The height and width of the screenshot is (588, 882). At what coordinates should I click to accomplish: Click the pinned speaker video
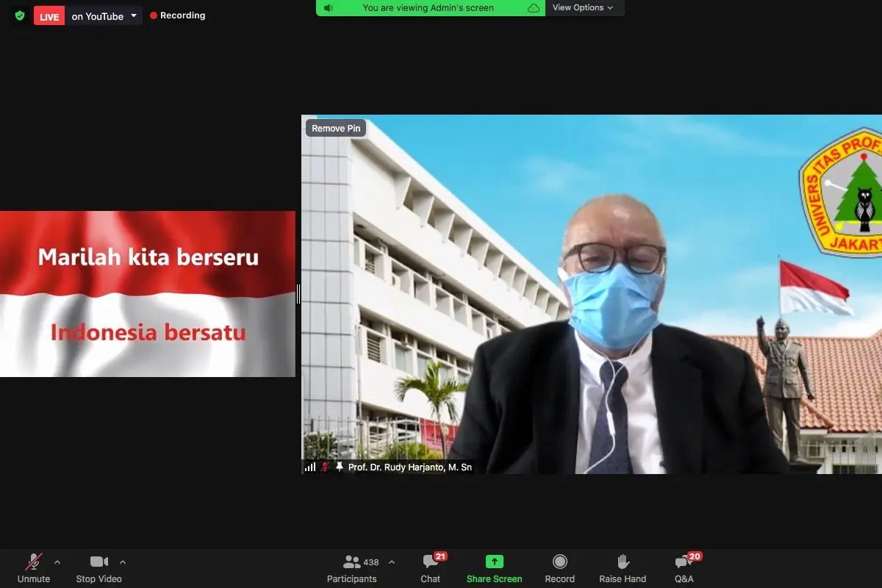coord(592,294)
